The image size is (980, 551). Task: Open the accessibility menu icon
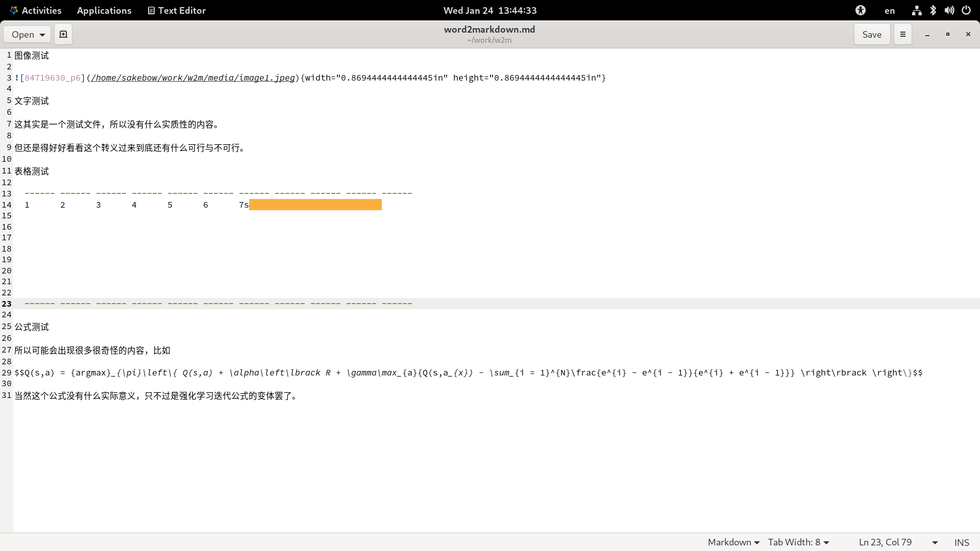pos(861,10)
